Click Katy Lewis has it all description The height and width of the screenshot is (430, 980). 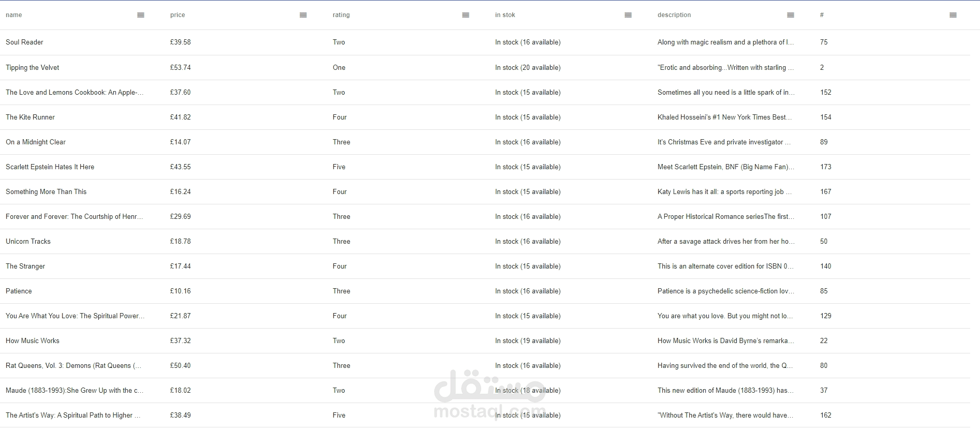pyautogui.click(x=724, y=192)
